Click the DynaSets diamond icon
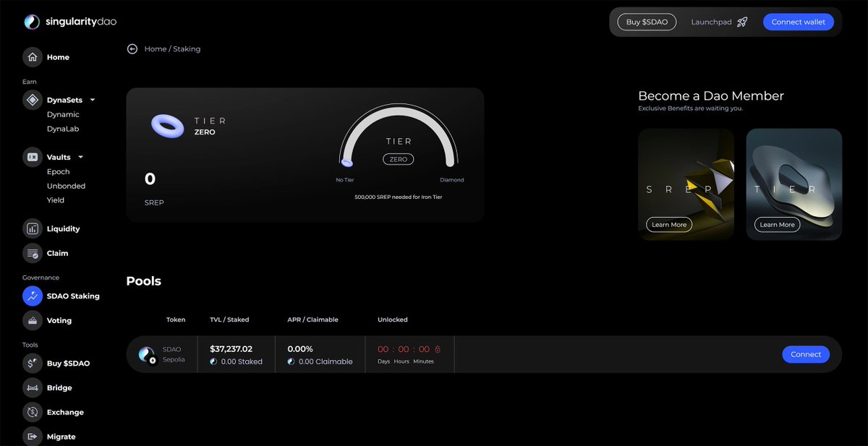This screenshot has height=446, width=868. (x=32, y=100)
